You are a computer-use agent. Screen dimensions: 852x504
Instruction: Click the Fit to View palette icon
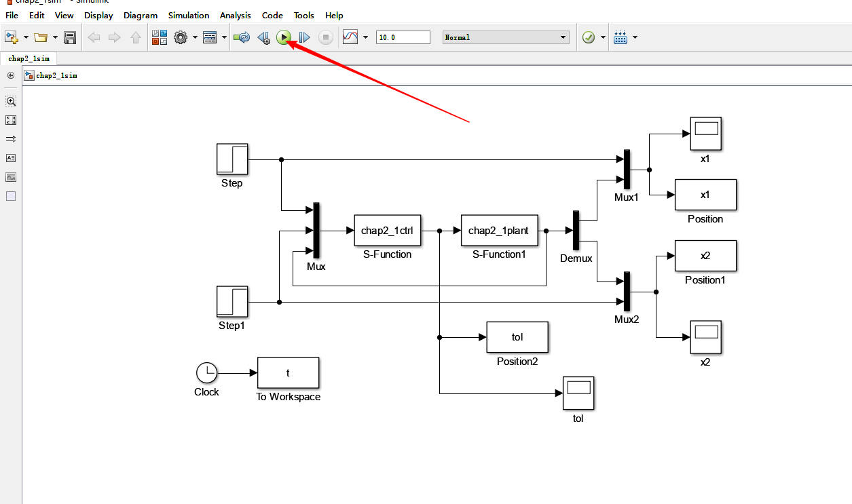pyautogui.click(x=11, y=120)
